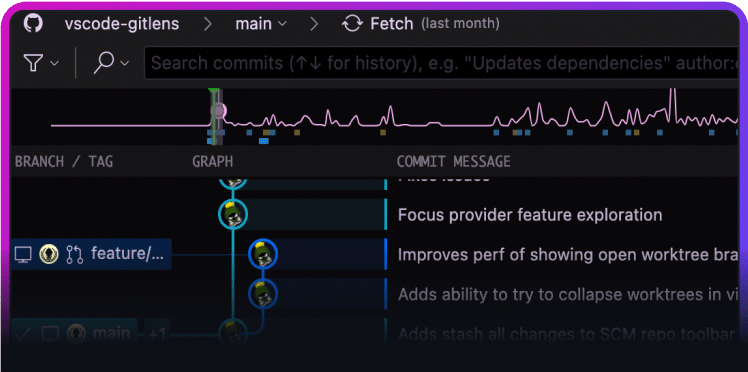Click the remote avatar icon on feature branch
This screenshot has width=748, height=372.
pos(49,254)
